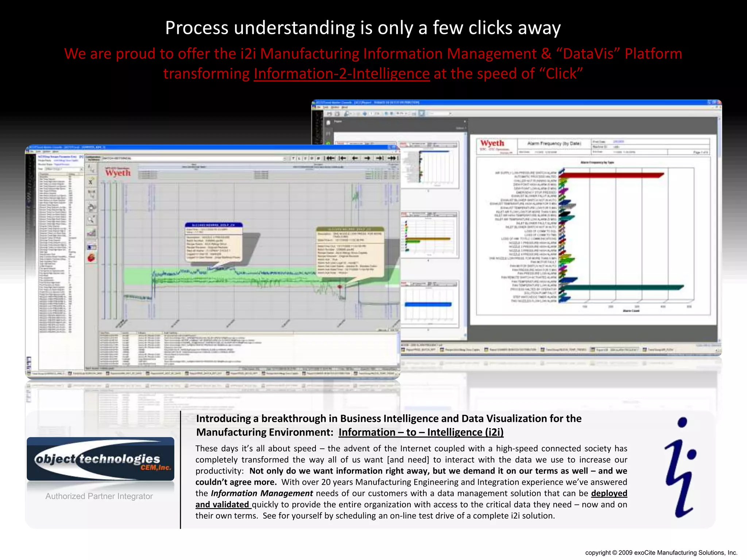Click the Information-2-Intelligence link in red heading
The width and height of the screenshot is (747, 560).
pyautogui.click(x=342, y=74)
